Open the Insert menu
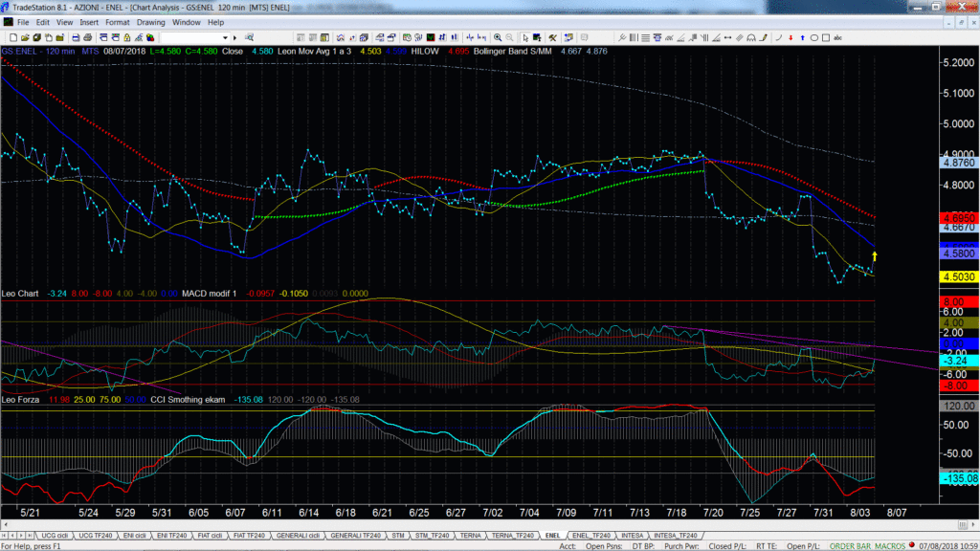The height and width of the screenshot is (551, 980). tap(89, 23)
